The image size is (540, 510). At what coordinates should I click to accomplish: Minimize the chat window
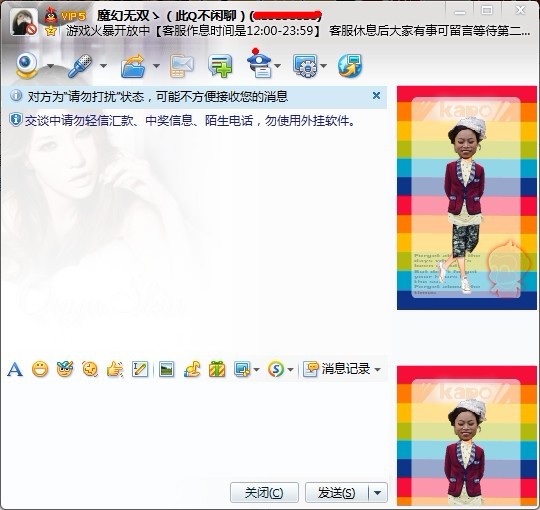click(x=460, y=11)
